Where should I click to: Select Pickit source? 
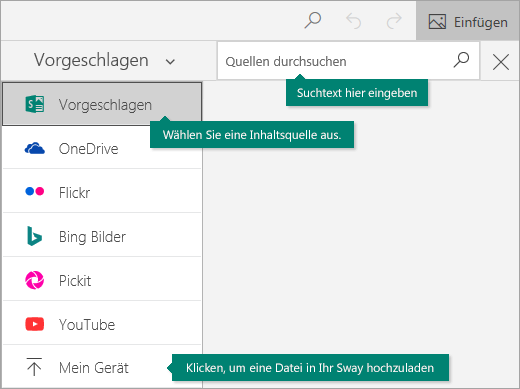tap(102, 280)
